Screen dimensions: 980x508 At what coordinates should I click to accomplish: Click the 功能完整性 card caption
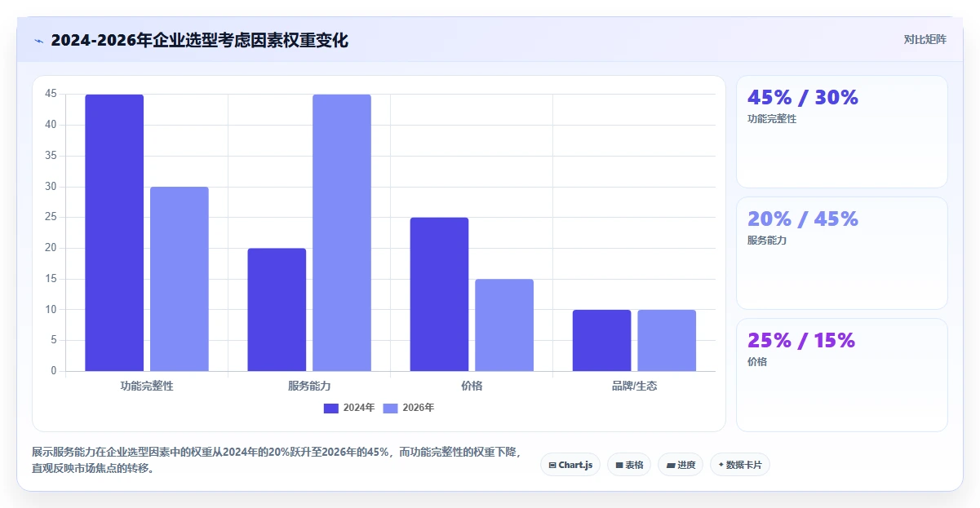(772, 119)
